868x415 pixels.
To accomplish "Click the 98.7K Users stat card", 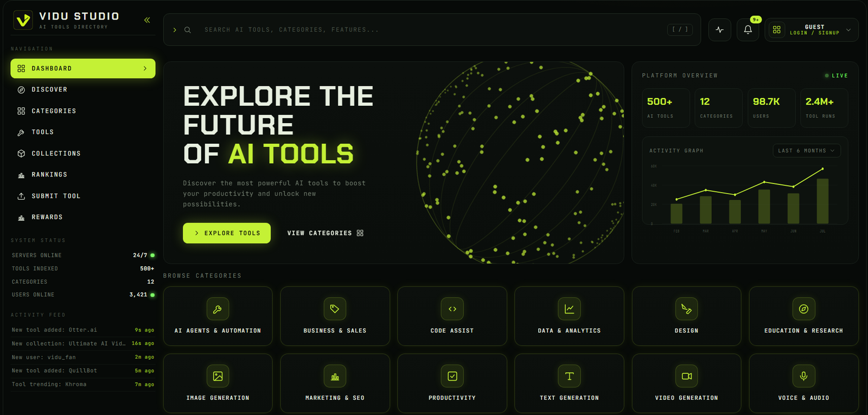I will [x=771, y=108].
